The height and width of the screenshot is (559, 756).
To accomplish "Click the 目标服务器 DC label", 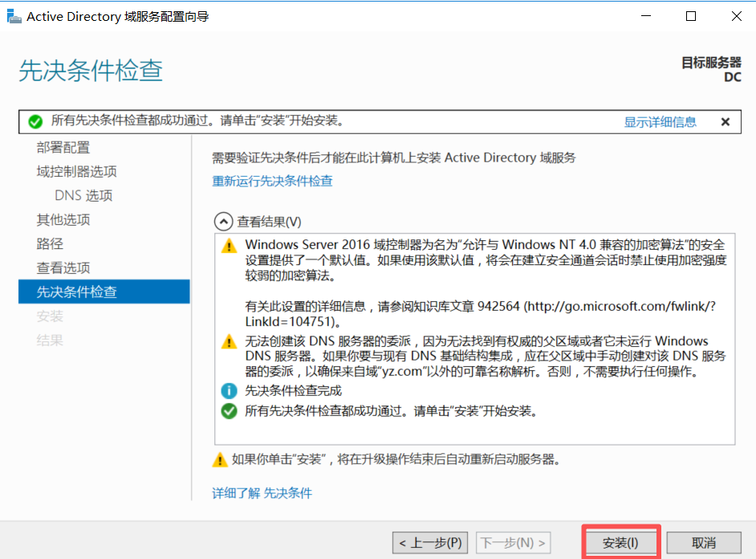I will pyautogui.click(x=711, y=70).
